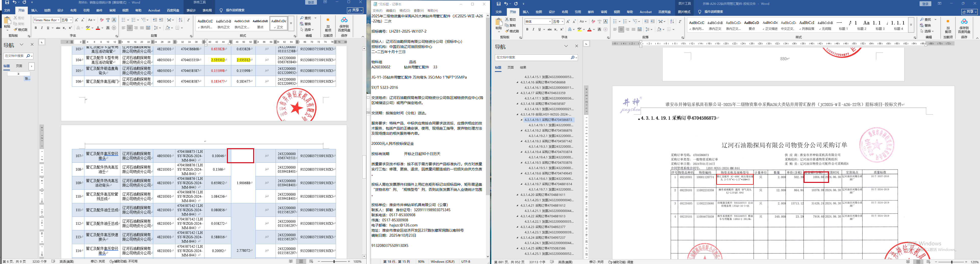Switch 销售业绩统计表 Word to print layout view
Screen dimensions: 980x264
coord(301,261)
